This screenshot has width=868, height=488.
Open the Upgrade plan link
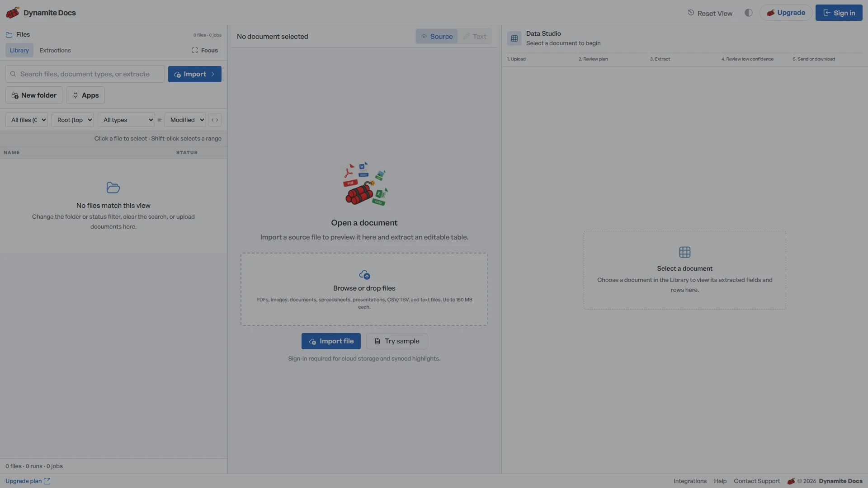[x=28, y=481]
